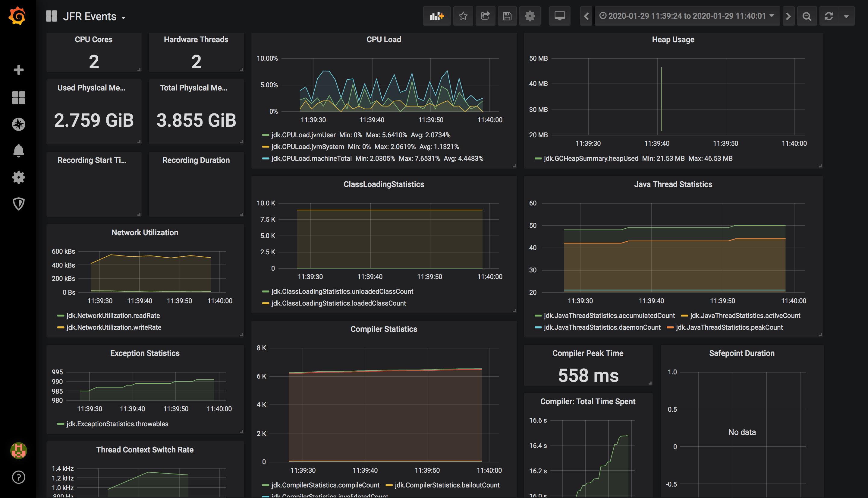This screenshot has height=498, width=868.
Task: Open the Hardware Threads panel title
Action: 196,39
